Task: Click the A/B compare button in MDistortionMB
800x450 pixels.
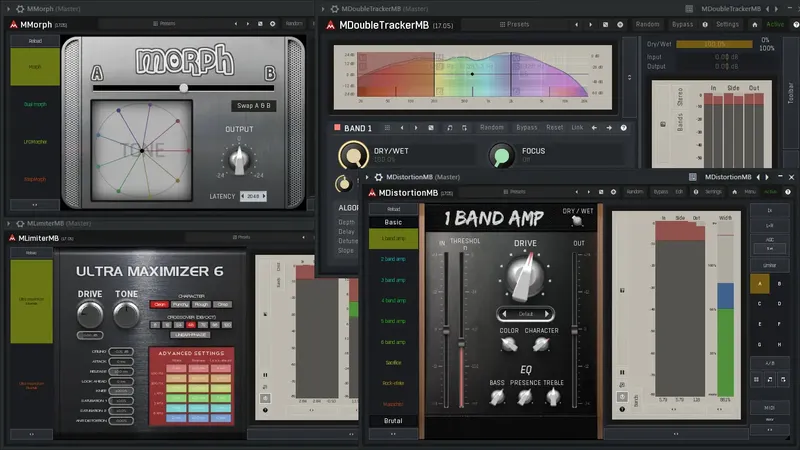Action: (x=769, y=363)
